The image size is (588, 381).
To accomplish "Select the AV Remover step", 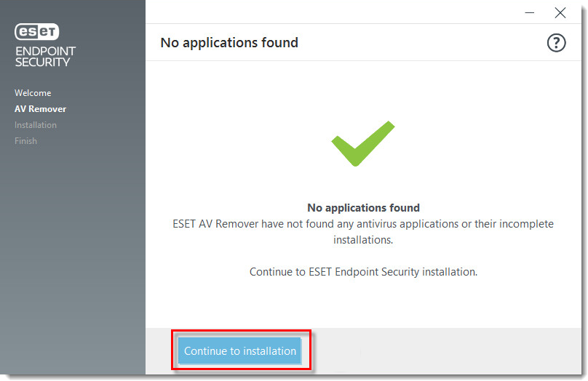I will 41,109.
